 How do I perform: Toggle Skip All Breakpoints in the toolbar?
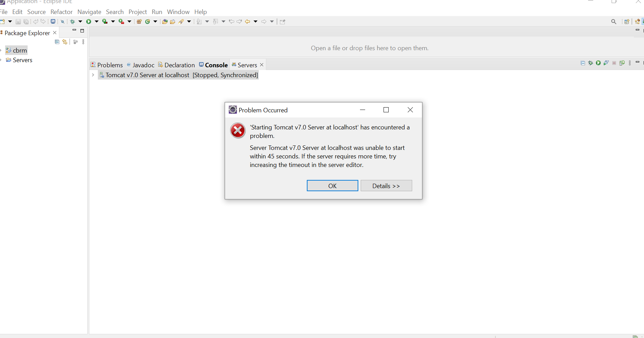point(62,22)
